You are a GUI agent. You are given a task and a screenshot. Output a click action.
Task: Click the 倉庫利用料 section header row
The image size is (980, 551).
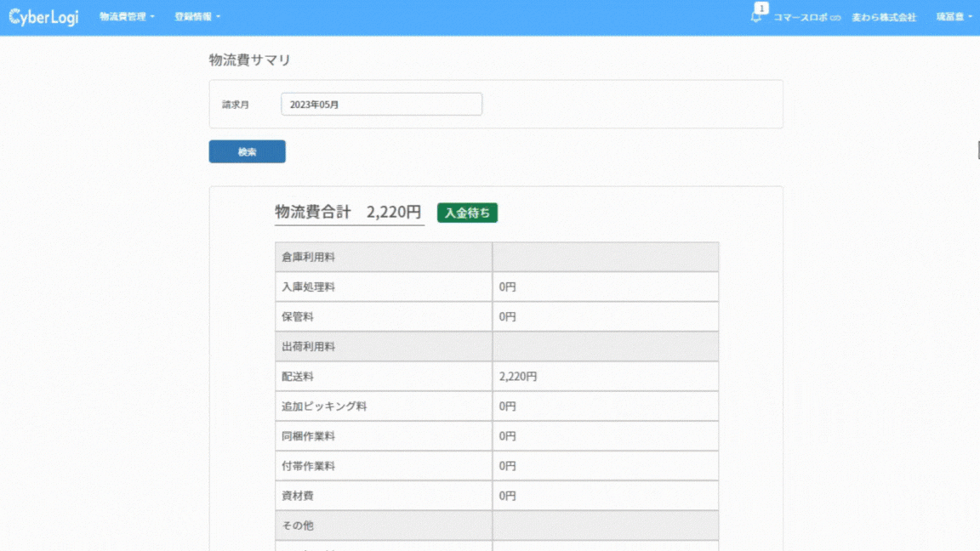click(x=497, y=257)
